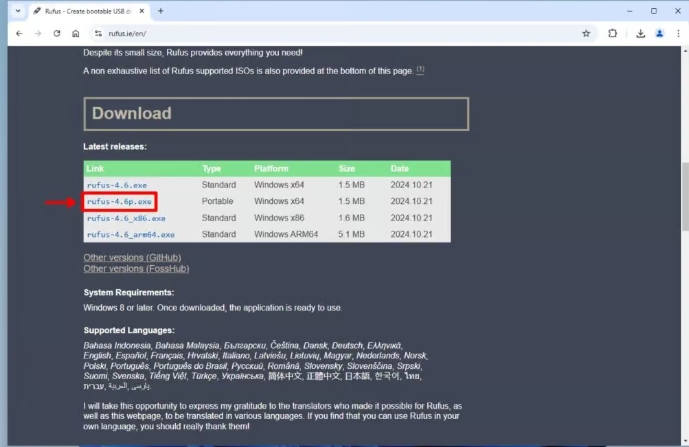Open the browser home page

coord(76,33)
